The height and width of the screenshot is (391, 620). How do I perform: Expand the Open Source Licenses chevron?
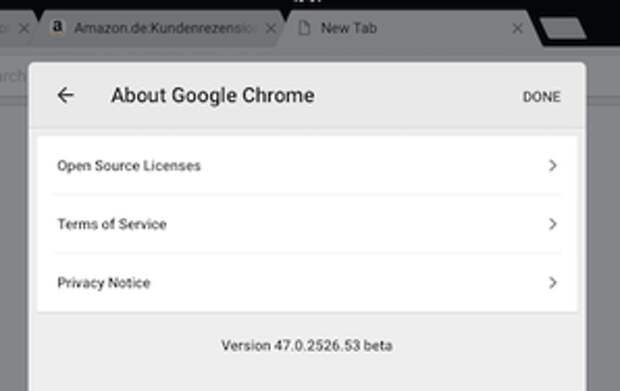[552, 165]
